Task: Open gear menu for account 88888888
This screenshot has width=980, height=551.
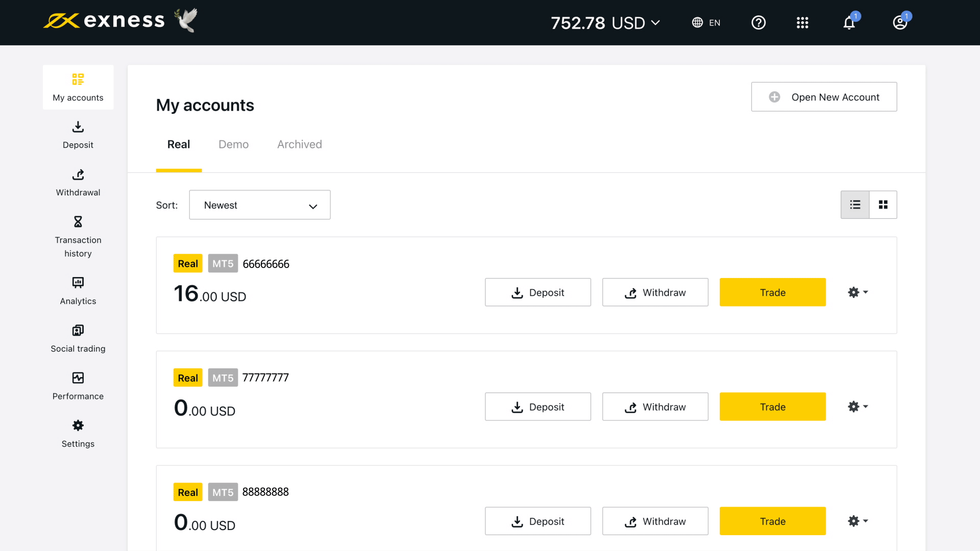Action: point(858,521)
